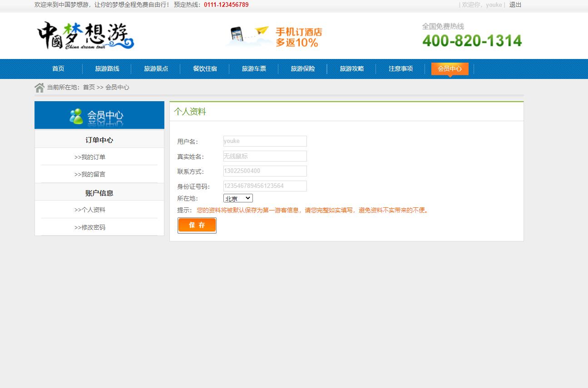Click the mobile hotel booking banner
Image resolution: width=588 pixels, height=388 pixels.
274,37
